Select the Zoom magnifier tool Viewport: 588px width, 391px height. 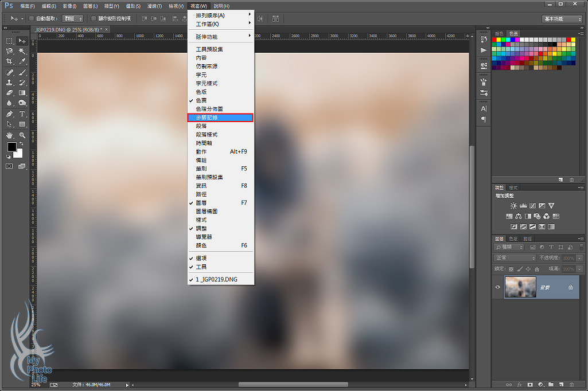click(x=22, y=135)
